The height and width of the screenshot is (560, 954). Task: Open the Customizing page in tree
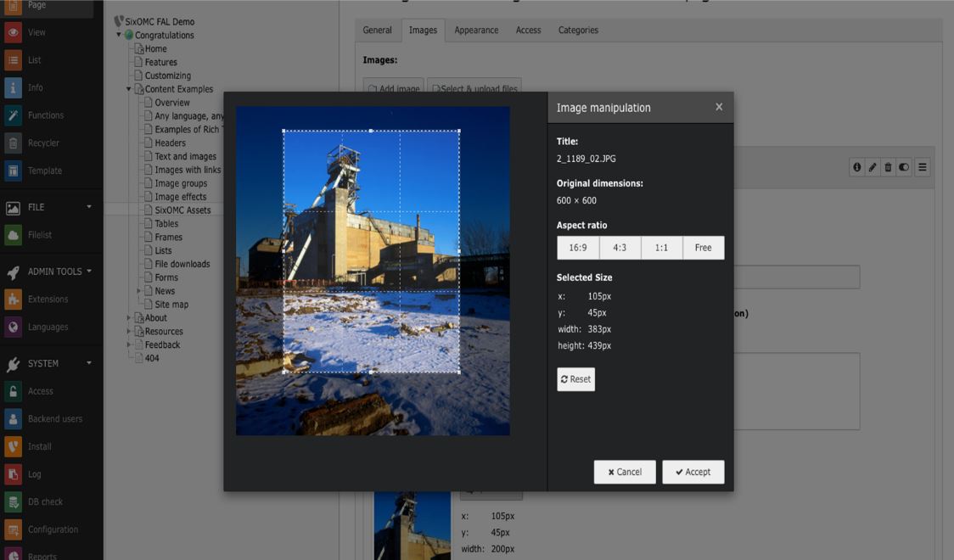click(168, 76)
